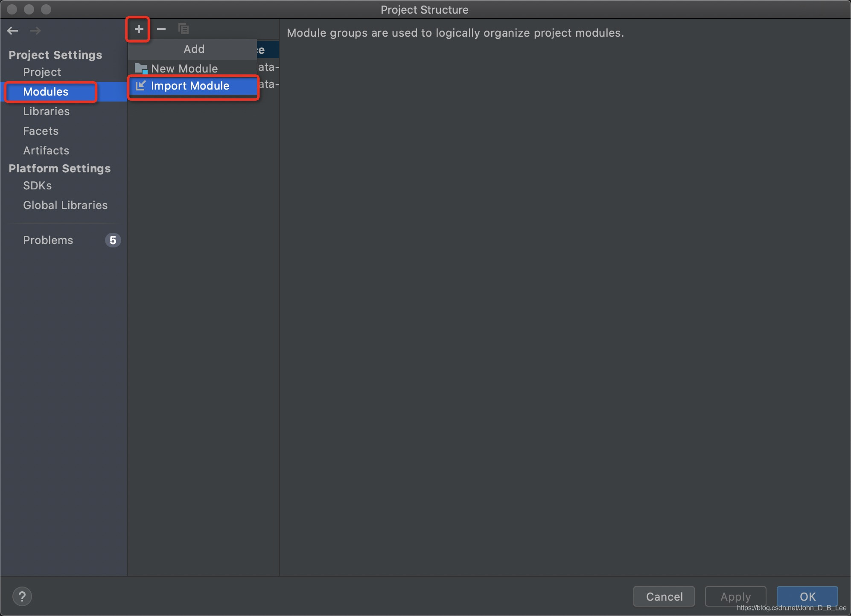Click the Problems badge toggle
Screen dimensions: 851x616
coord(114,240)
